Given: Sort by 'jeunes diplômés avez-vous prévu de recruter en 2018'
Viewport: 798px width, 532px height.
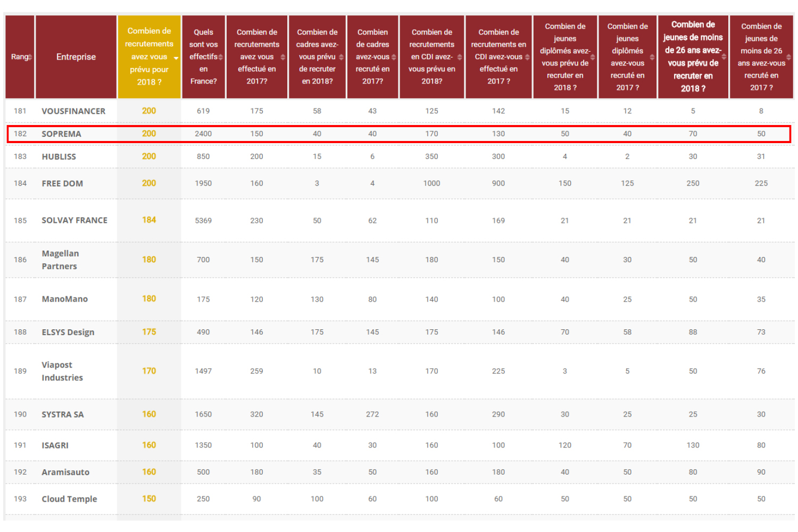Looking at the screenshot, I should [x=565, y=57].
